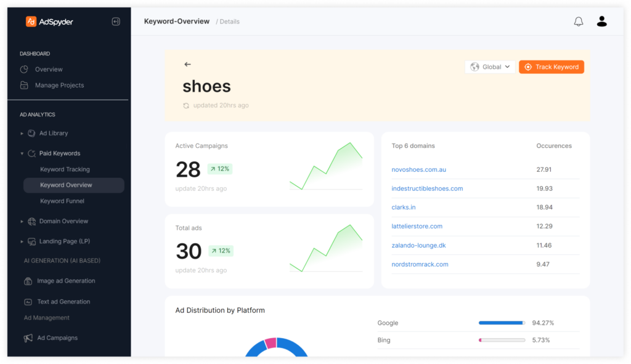Click the 27.91 occurrences value

coord(543,170)
